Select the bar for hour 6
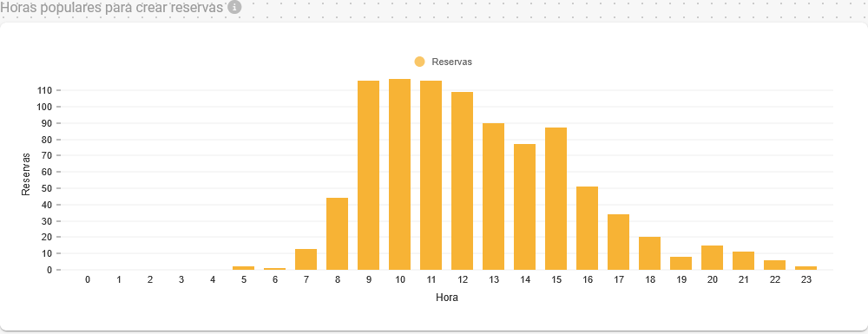 tap(274, 269)
